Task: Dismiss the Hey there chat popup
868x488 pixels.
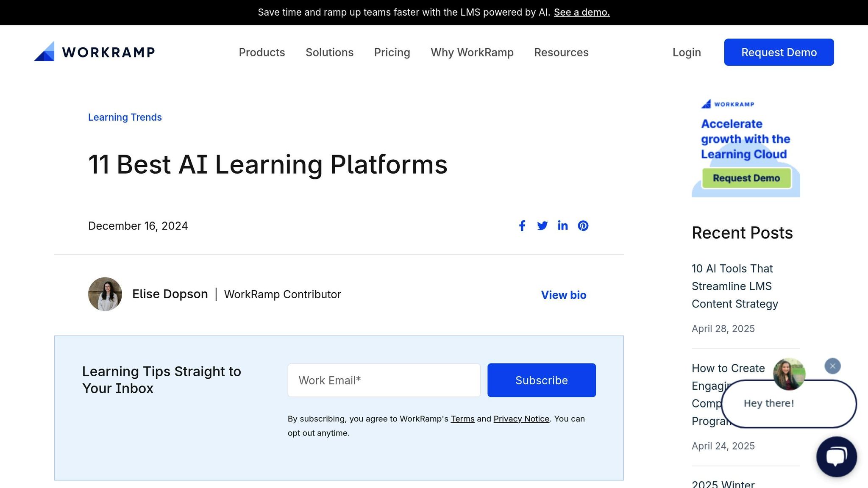Action: pyautogui.click(x=832, y=366)
